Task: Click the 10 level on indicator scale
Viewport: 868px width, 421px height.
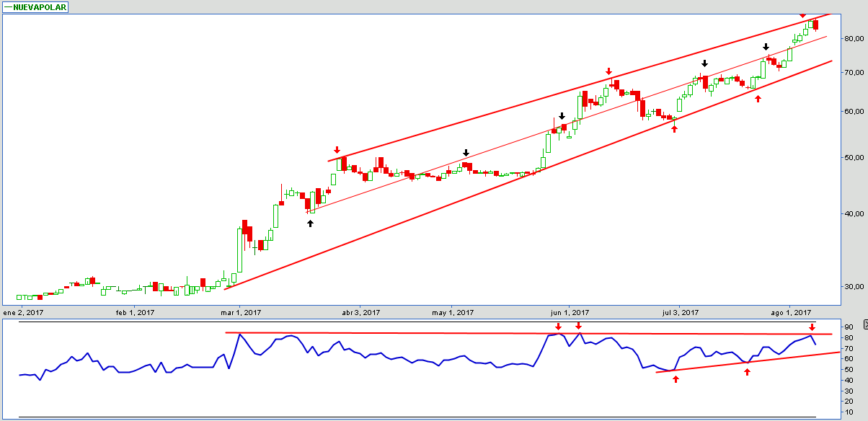Action: 849,412
